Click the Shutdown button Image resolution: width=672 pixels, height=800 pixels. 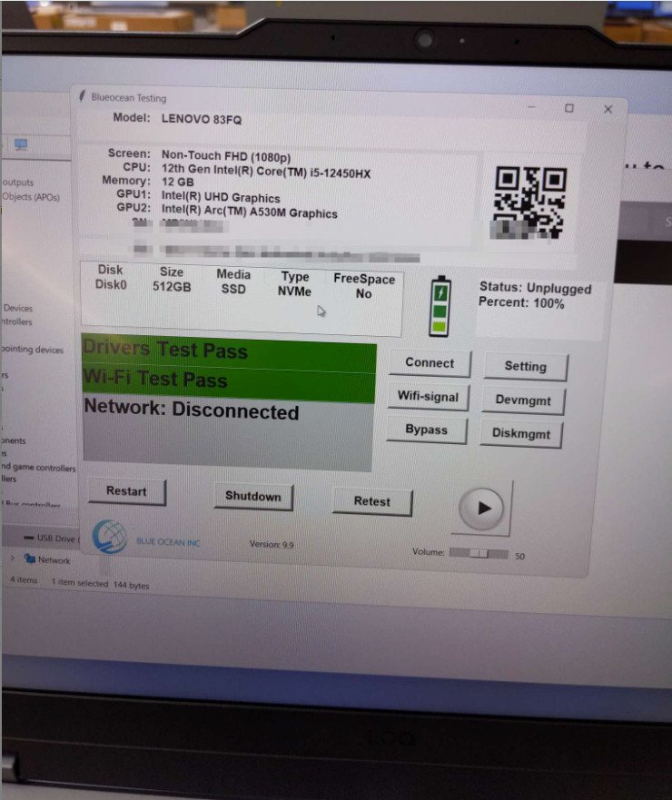(x=253, y=497)
